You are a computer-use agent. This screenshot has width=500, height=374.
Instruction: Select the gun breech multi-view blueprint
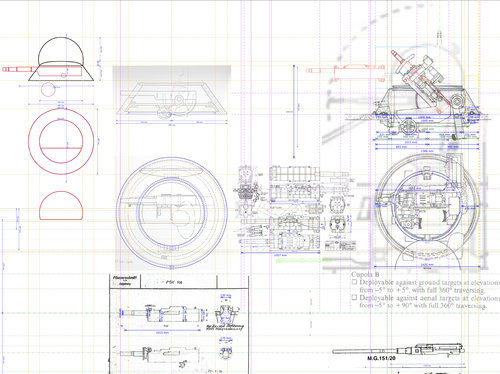[x=295, y=208]
